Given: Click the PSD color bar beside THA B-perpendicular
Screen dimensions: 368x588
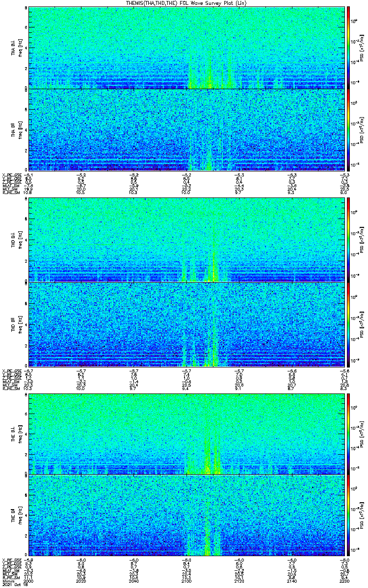Looking at the screenshot, I should pos(348,48).
